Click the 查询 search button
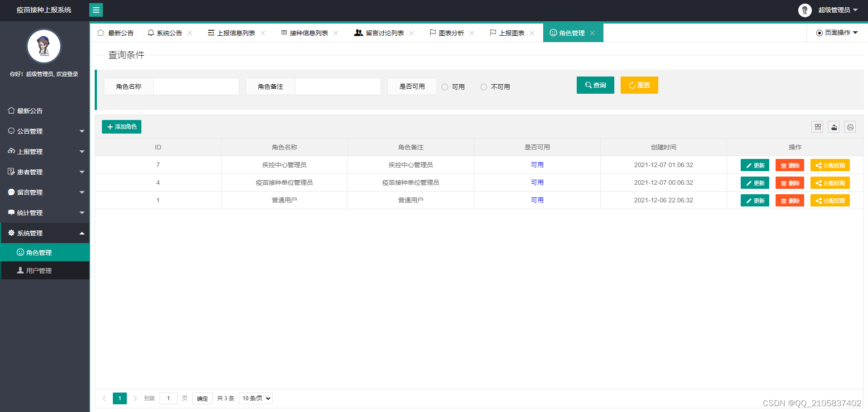This screenshot has height=412, width=868. click(595, 85)
